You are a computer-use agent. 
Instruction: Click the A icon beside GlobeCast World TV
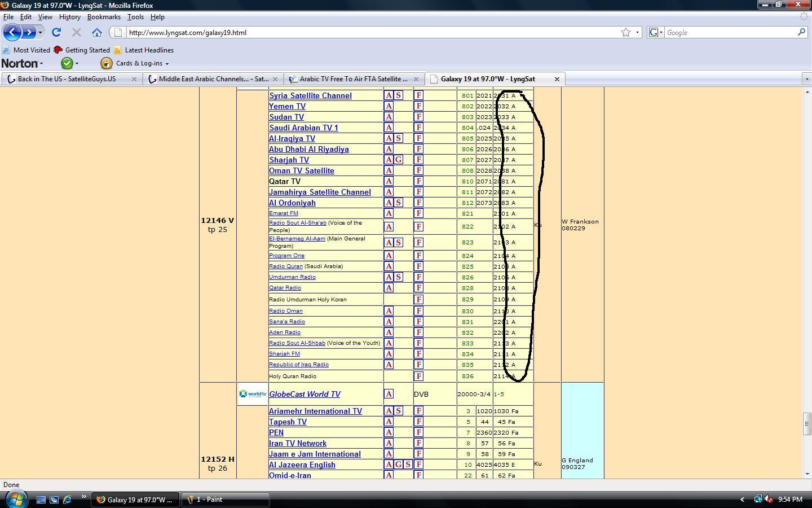pyautogui.click(x=389, y=394)
